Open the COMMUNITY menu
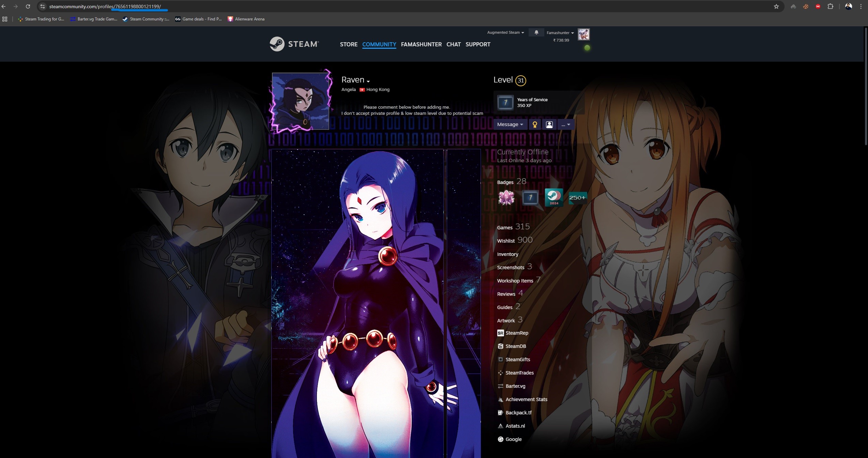868x458 pixels. tap(379, 44)
